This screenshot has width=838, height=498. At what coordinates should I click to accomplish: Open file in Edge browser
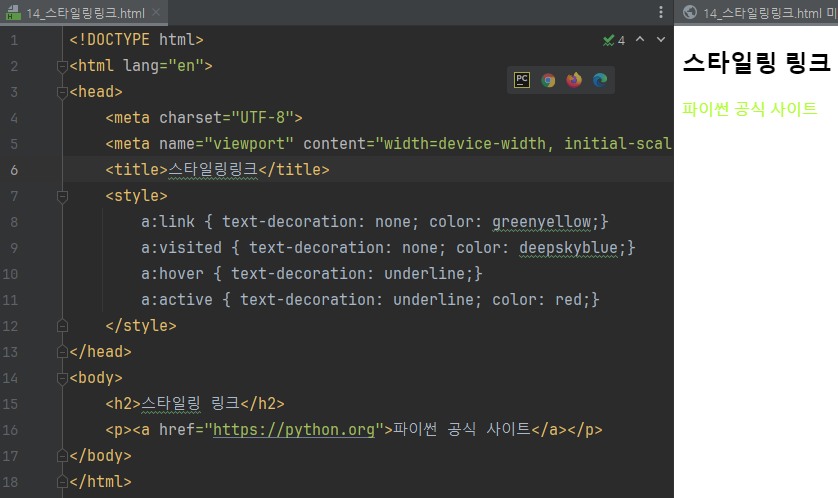click(600, 80)
